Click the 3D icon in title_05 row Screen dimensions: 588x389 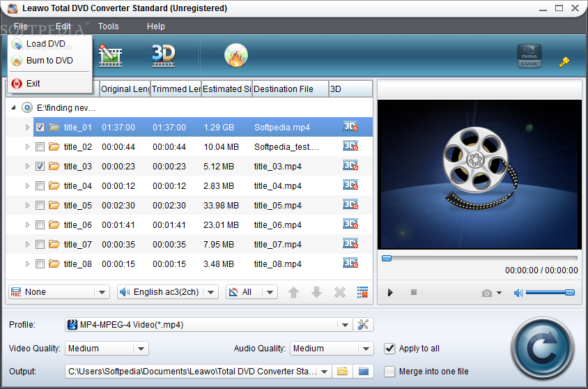click(350, 204)
